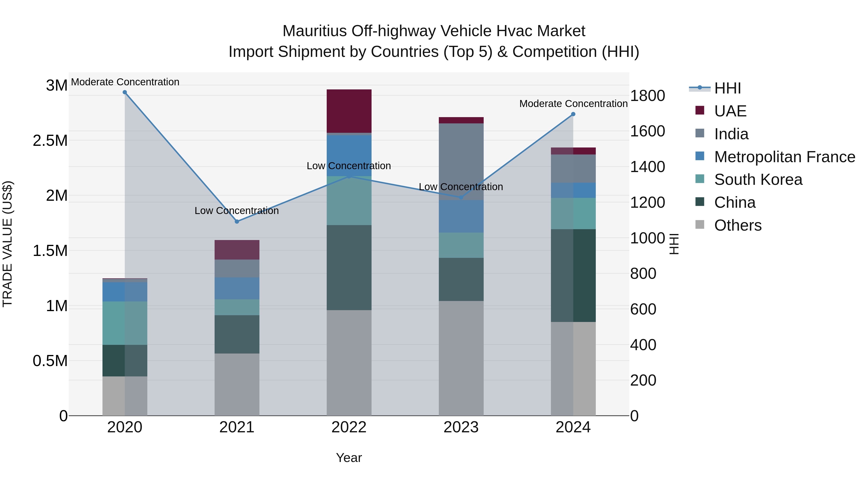Select the UAE segment of the 2022 bar

(349, 111)
